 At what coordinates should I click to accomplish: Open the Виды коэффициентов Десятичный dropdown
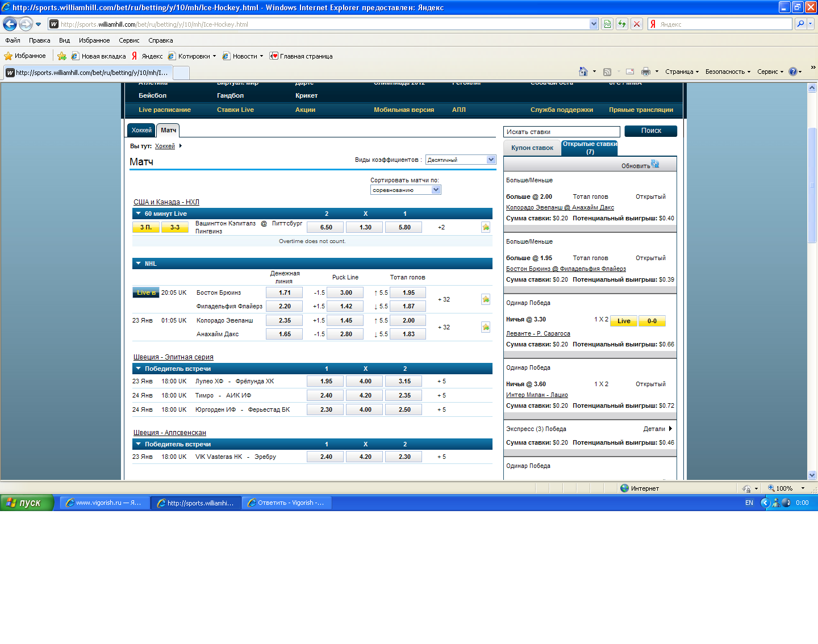(x=461, y=160)
